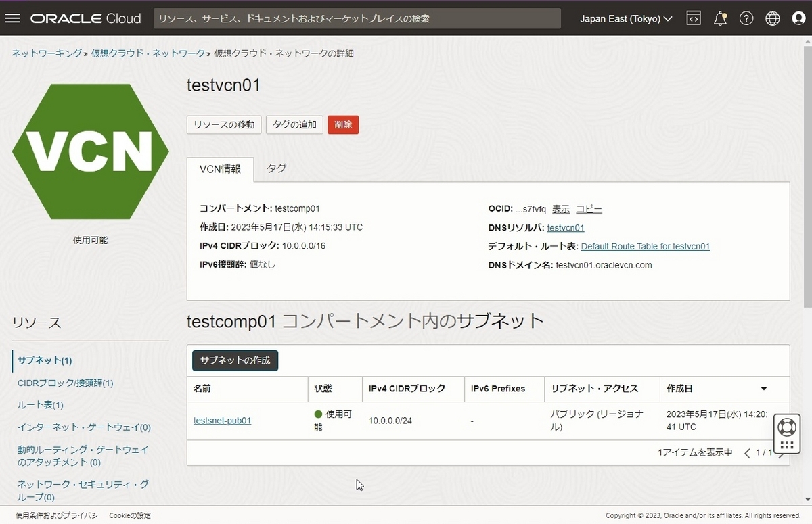
Task: Switch to the タグ tab
Action: [276, 168]
